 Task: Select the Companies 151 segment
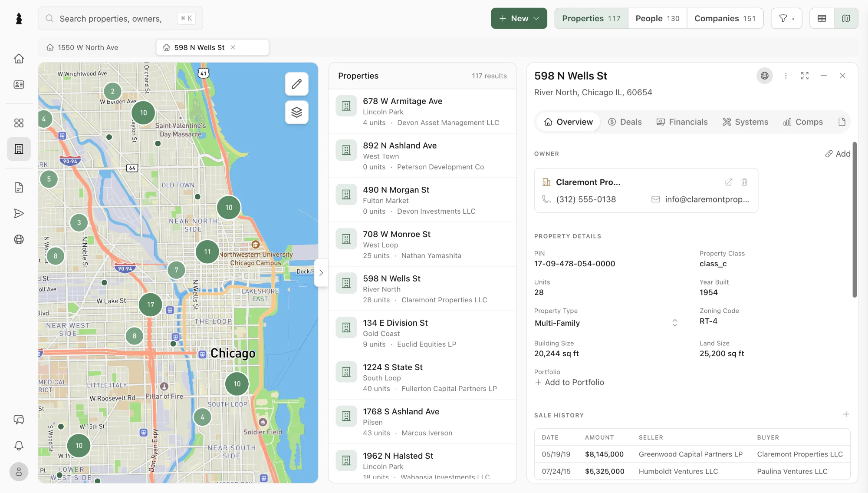pyautogui.click(x=725, y=18)
